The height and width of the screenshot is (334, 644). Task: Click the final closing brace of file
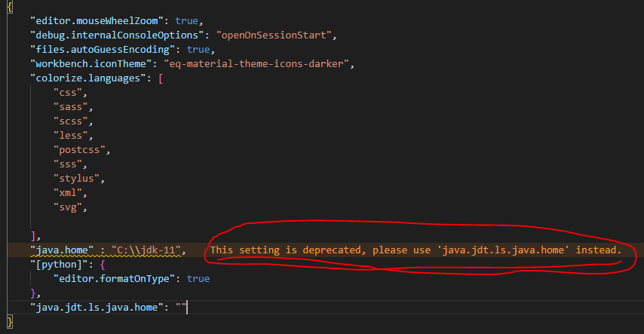pyautogui.click(x=10, y=322)
